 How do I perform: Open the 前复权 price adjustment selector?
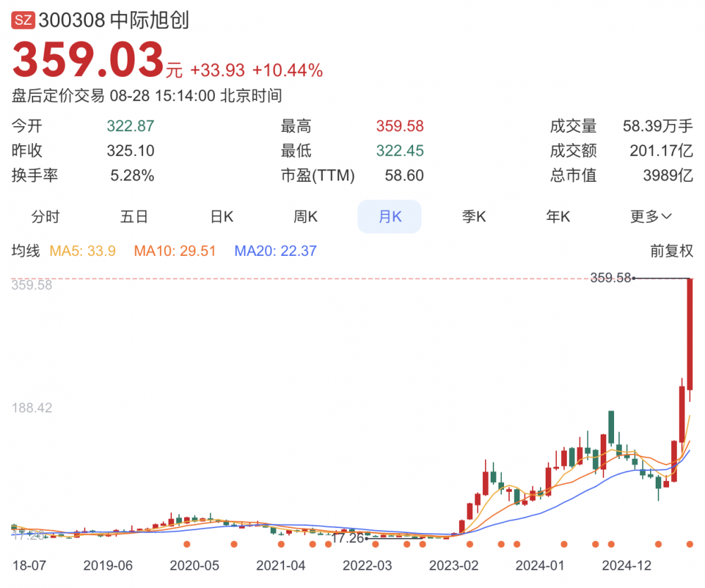click(x=671, y=251)
